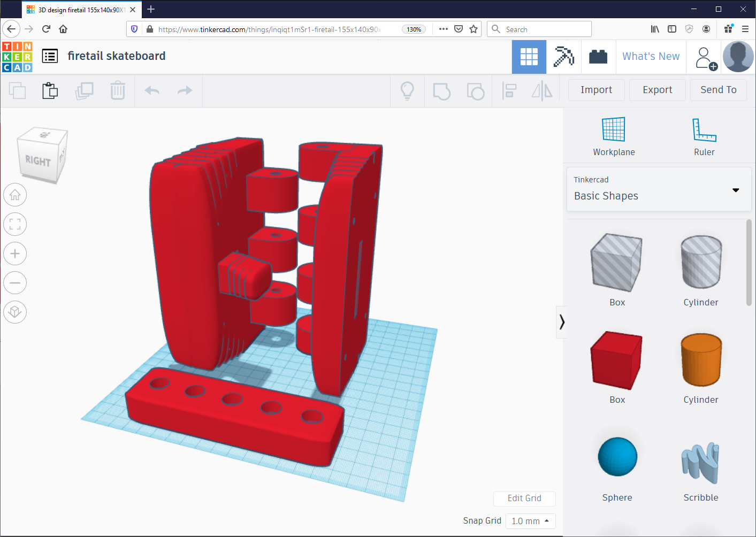Undo the last action
The image size is (756, 537).
click(151, 91)
